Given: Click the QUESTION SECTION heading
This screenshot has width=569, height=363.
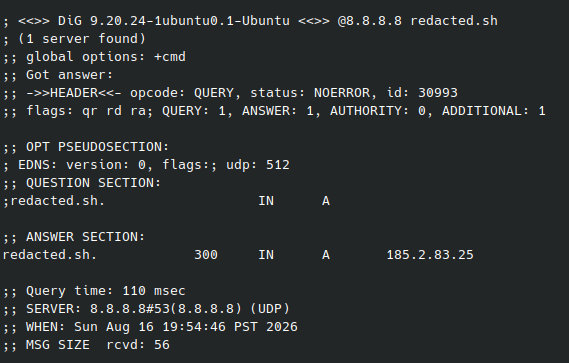Looking at the screenshot, I should point(93,183).
